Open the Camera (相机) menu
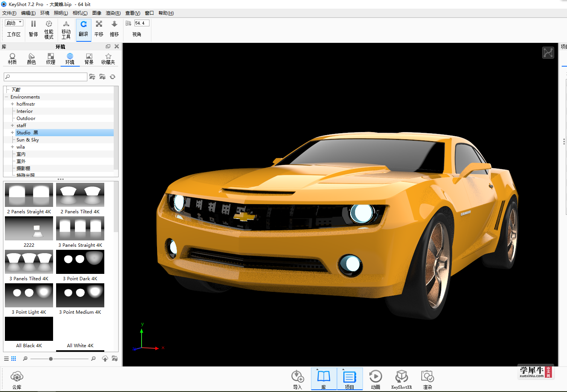 click(80, 13)
